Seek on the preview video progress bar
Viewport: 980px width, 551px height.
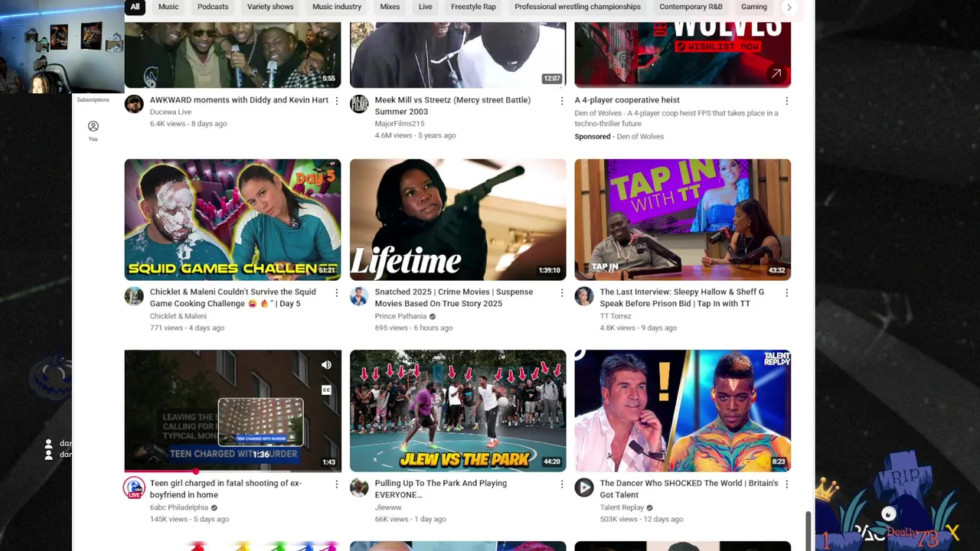coord(233,471)
